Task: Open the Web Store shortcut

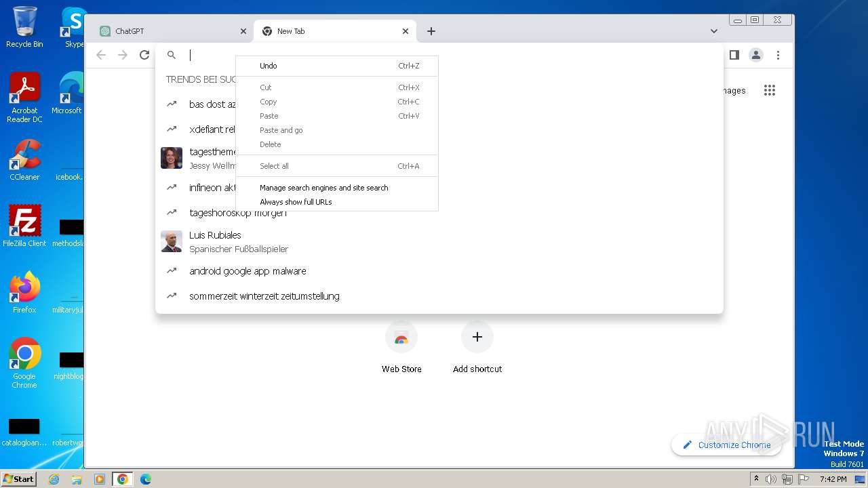Action: [x=401, y=348]
